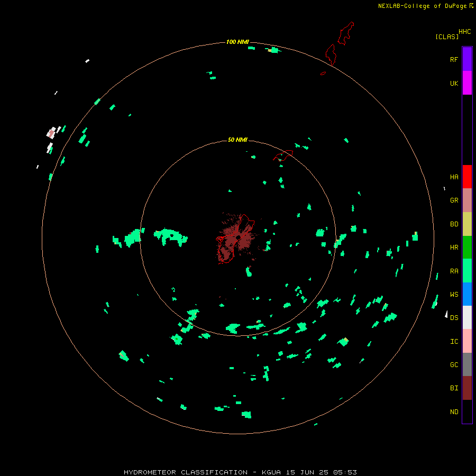Click the NEXLAB-College of DuPage credit text
Viewport: 476px width, 476px height.
click(x=422, y=6)
